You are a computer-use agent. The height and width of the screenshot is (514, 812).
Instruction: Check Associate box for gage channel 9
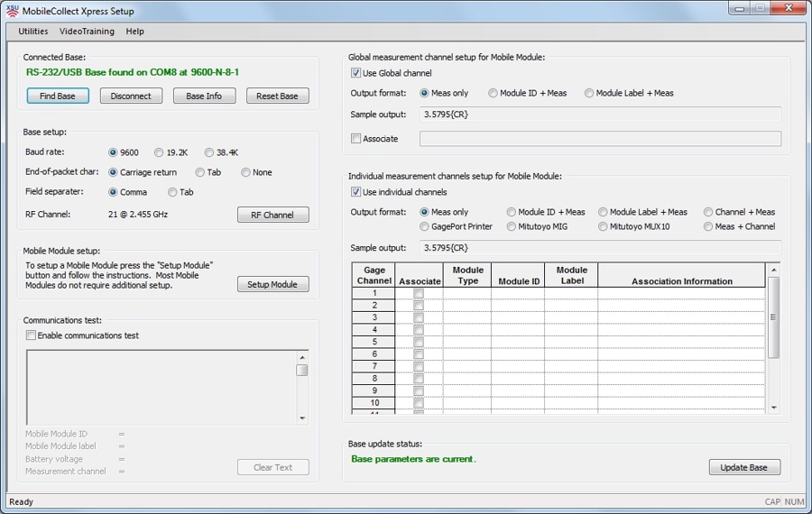point(419,390)
